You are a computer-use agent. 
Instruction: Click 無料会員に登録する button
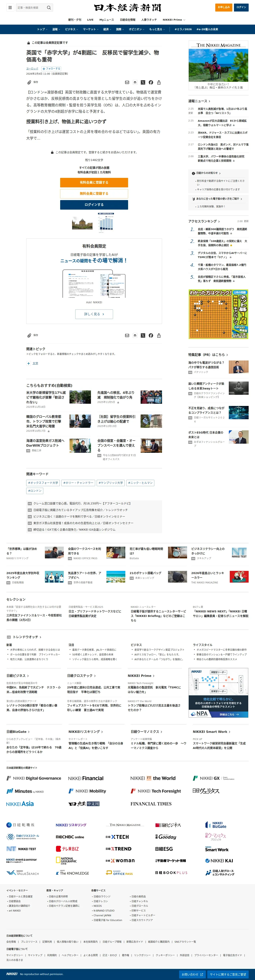tap(94, 194)
